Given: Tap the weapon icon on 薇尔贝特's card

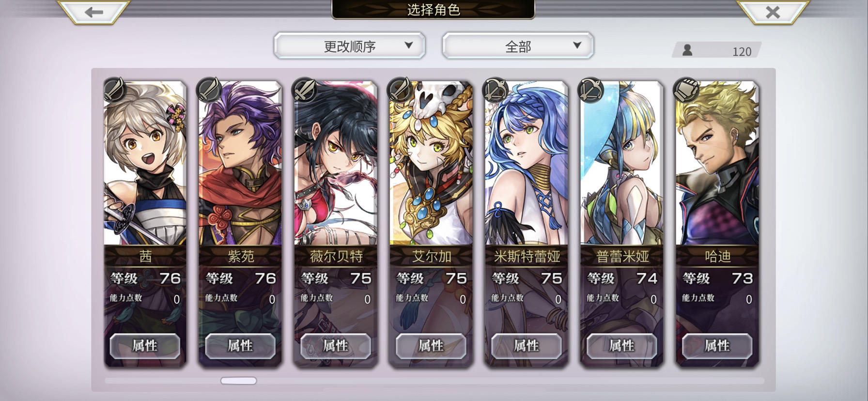Looking at the screenshot, I should 305,90.
